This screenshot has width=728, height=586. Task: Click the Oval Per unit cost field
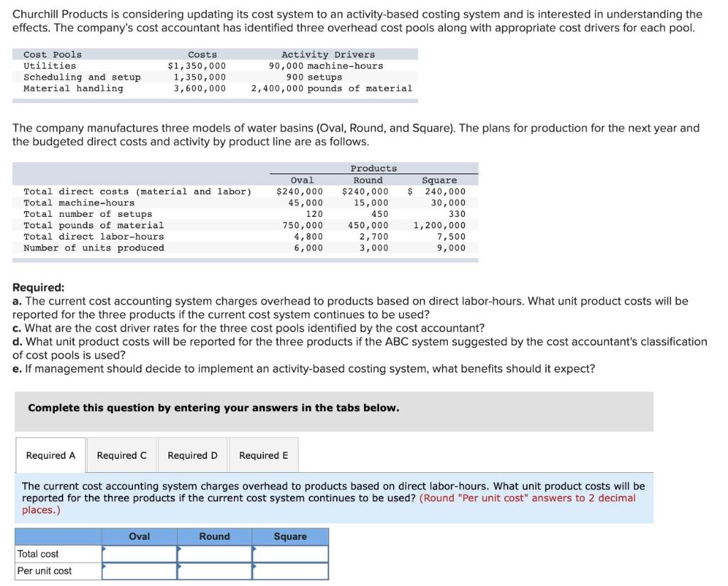(139, 570)
